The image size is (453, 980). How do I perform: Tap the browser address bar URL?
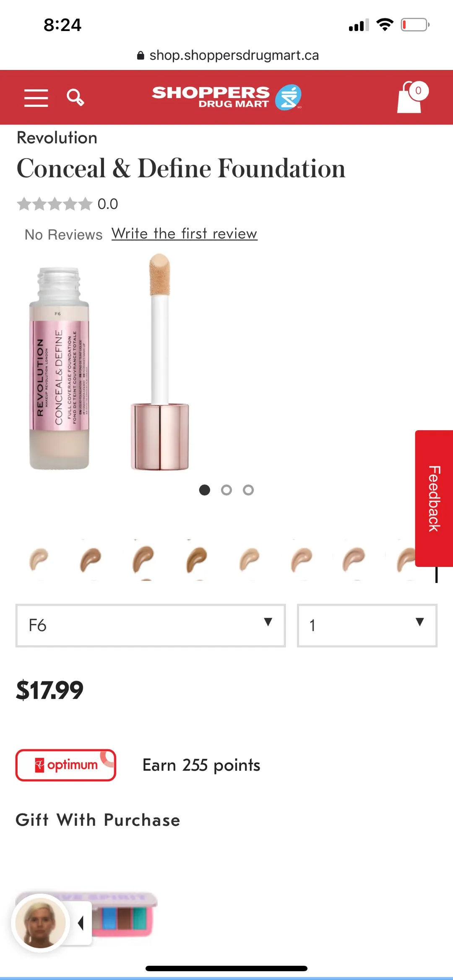pos(228,55)
